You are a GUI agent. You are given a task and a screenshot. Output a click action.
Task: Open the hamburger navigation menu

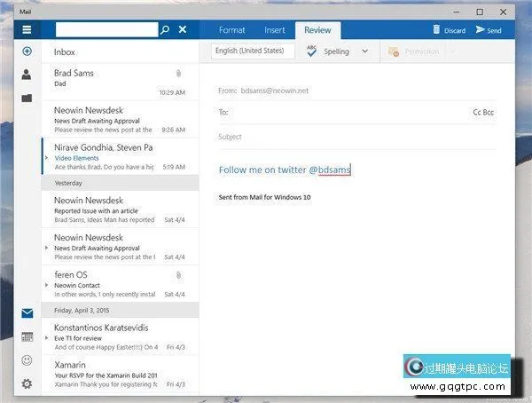[x=27, y=29]
